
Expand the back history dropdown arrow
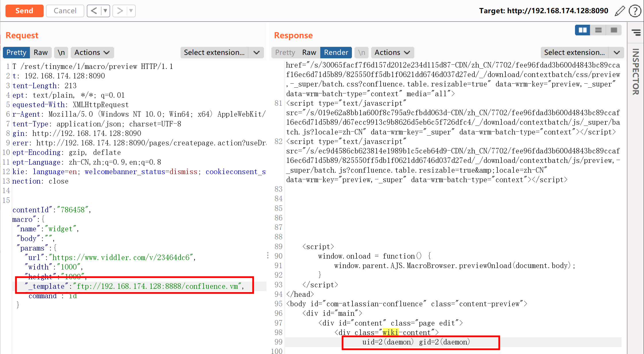pos(105,11)
